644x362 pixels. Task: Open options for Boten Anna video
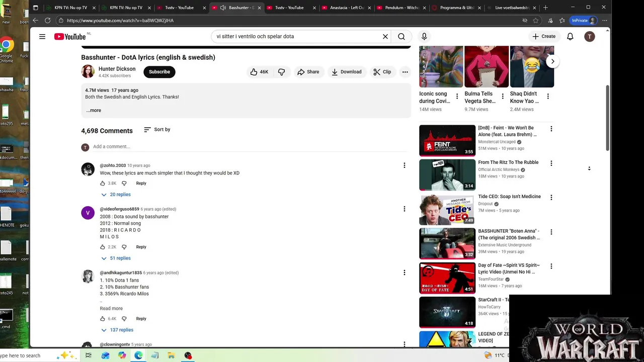click(x=551, y=232)
